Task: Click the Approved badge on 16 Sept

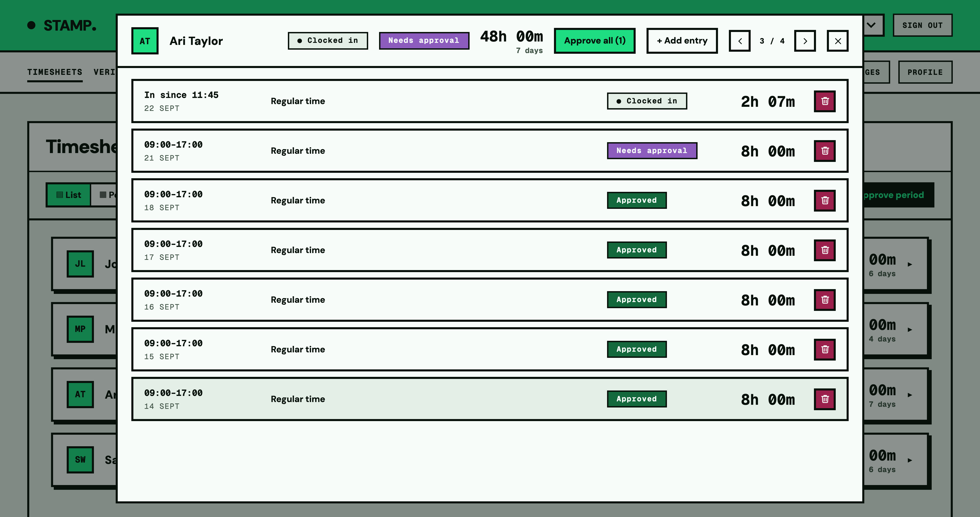Action: pyautogui.click(x=637, y=300)
